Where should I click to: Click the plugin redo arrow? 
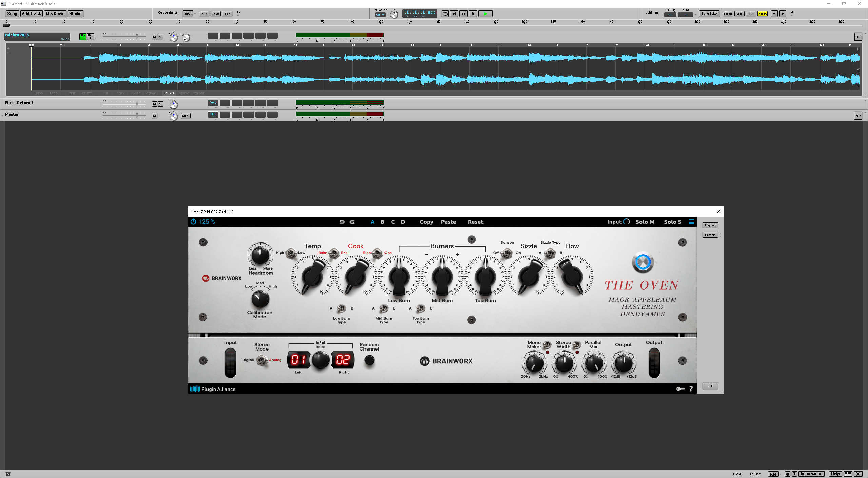352,222
